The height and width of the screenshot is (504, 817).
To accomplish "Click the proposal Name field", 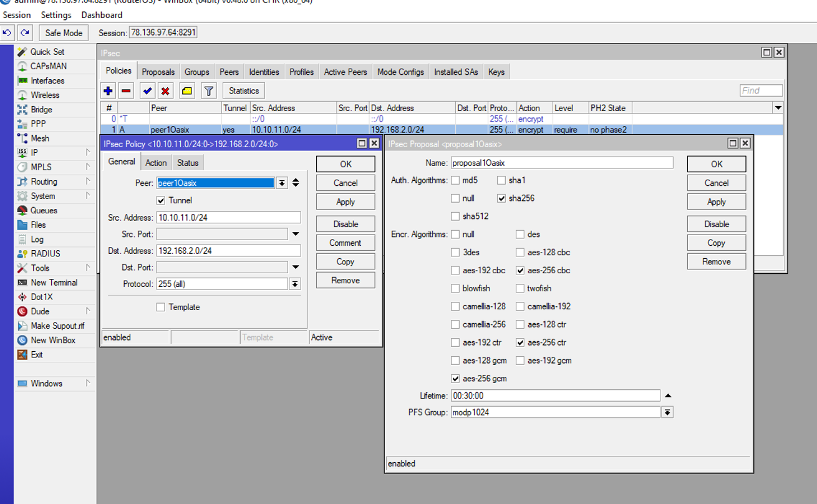I will point(562,163).
